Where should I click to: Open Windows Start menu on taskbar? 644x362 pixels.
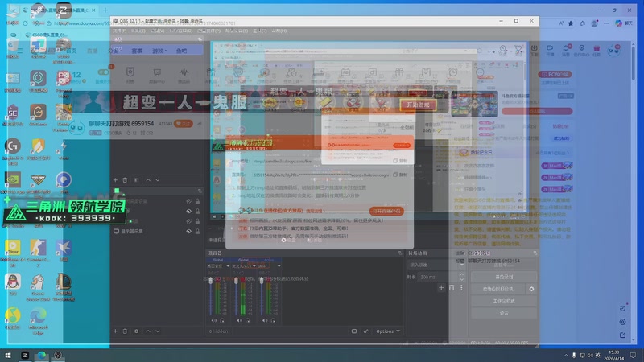(8, 355)
